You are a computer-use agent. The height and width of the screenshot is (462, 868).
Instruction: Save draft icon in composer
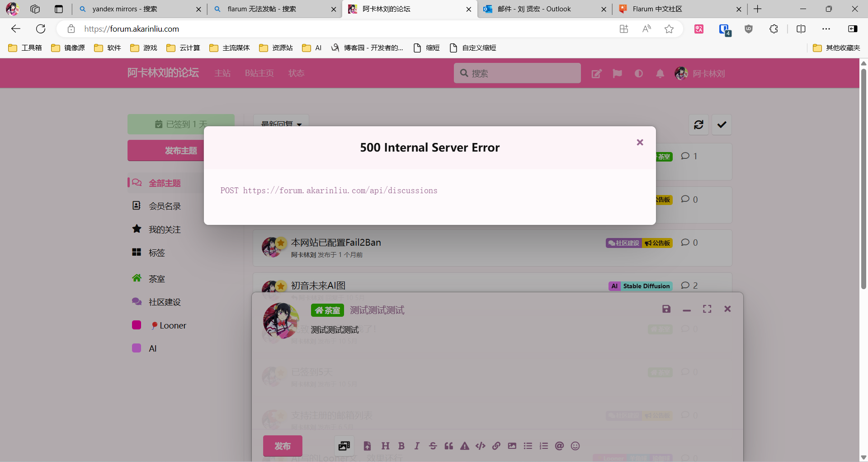[x=666, y=309]
